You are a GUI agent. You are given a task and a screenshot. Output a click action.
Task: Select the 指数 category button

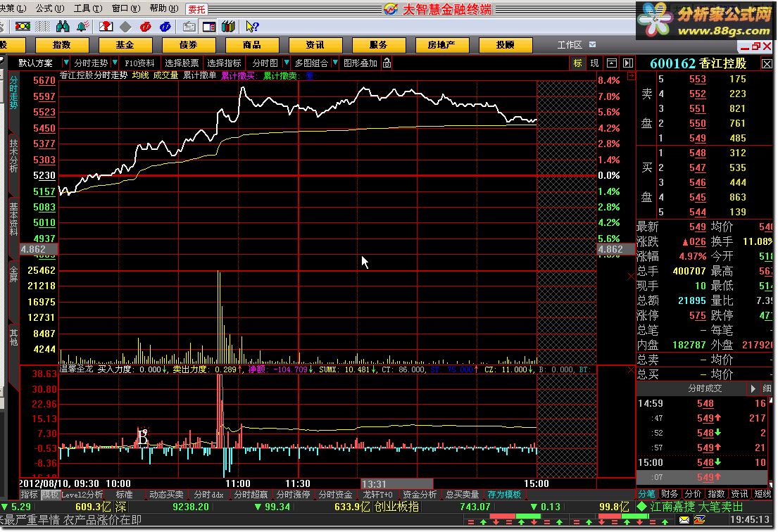click(x=62, y=44)
